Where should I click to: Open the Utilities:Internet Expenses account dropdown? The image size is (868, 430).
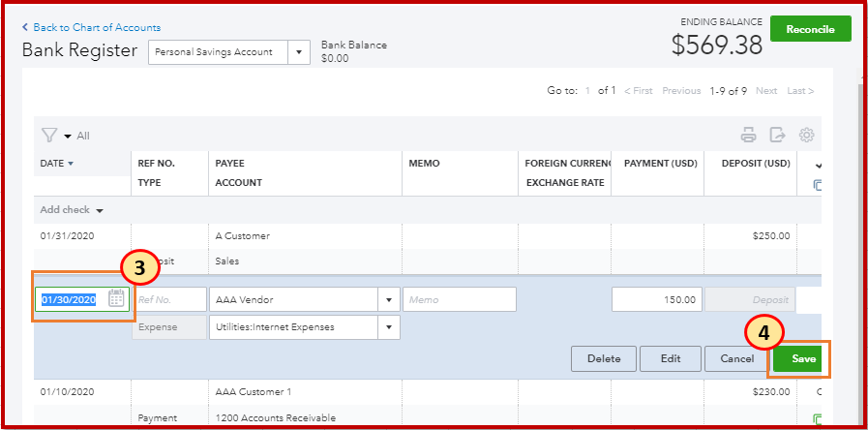click(388, 327)
